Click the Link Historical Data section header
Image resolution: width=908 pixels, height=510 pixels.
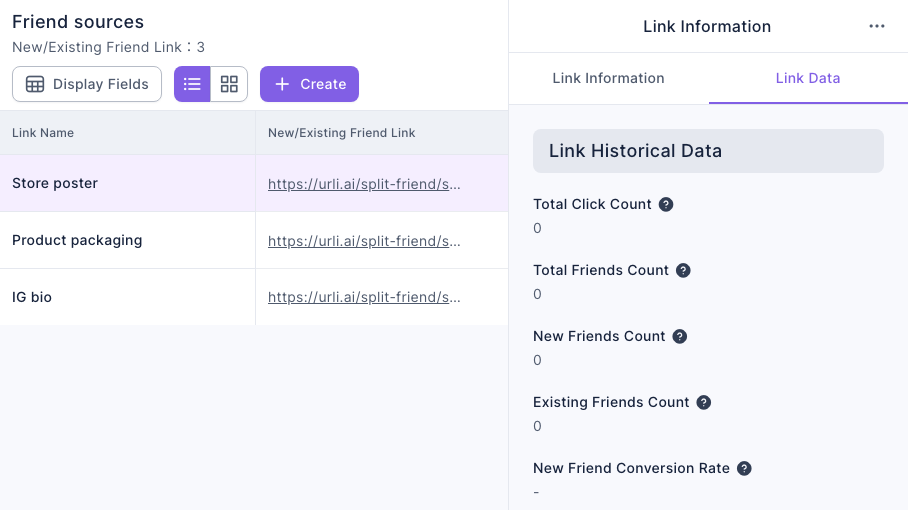pyautogui.click(x=708, y=151)
